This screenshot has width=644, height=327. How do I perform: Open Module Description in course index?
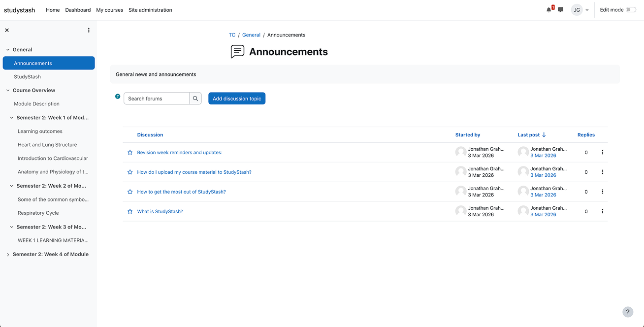[36, 104]
